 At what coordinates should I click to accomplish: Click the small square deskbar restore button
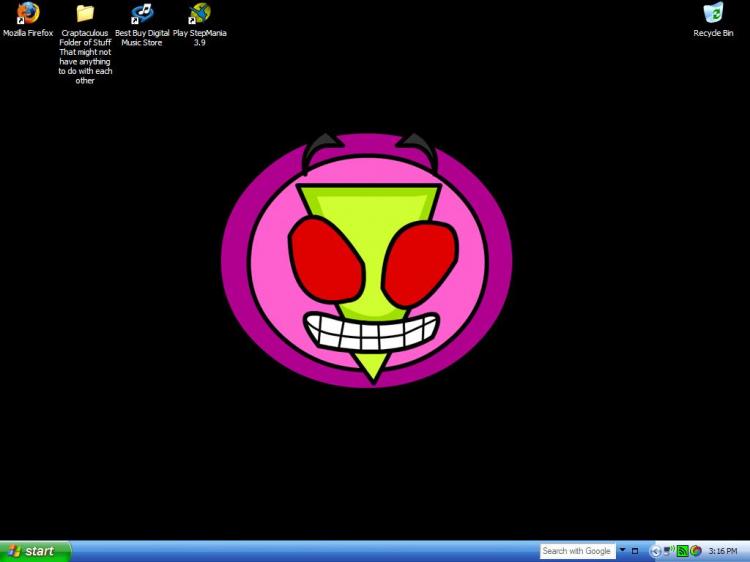(x=635, y=551)
